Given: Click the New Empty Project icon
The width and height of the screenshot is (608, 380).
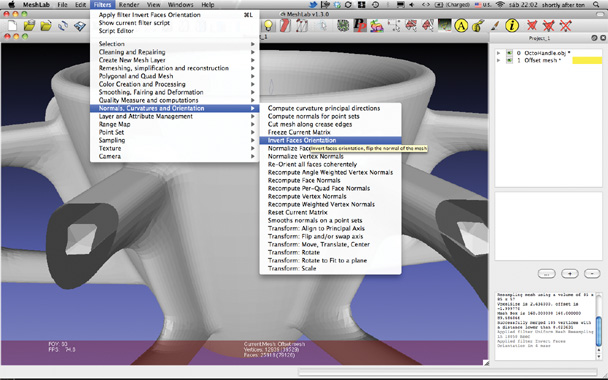Looking at the screenshot, I should [12, 26].
